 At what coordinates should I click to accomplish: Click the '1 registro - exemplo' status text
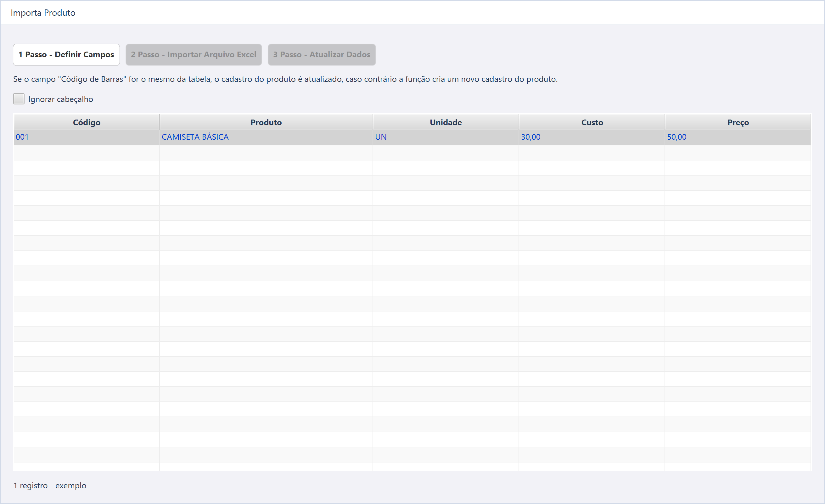50,485
